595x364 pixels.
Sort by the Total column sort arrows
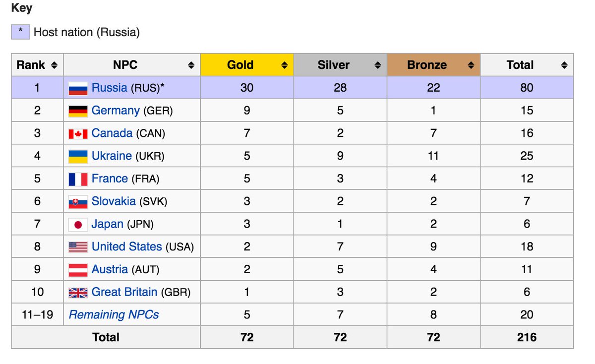click(x=564, y=65)
